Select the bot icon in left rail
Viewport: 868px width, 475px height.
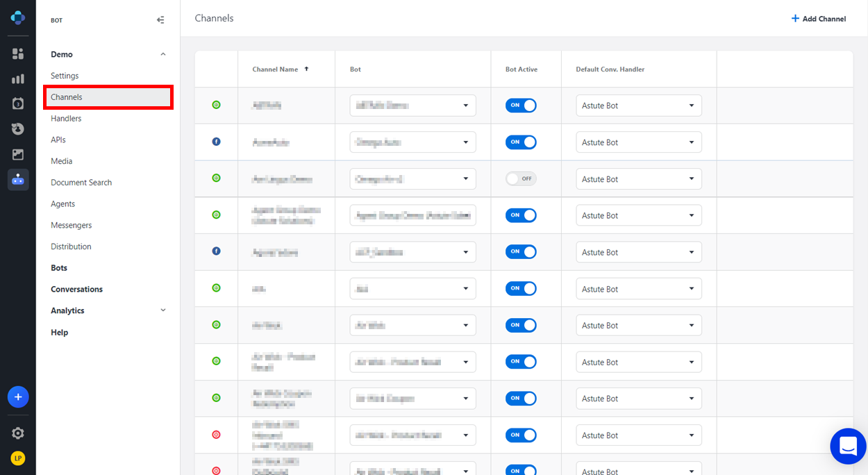(18, 180)
